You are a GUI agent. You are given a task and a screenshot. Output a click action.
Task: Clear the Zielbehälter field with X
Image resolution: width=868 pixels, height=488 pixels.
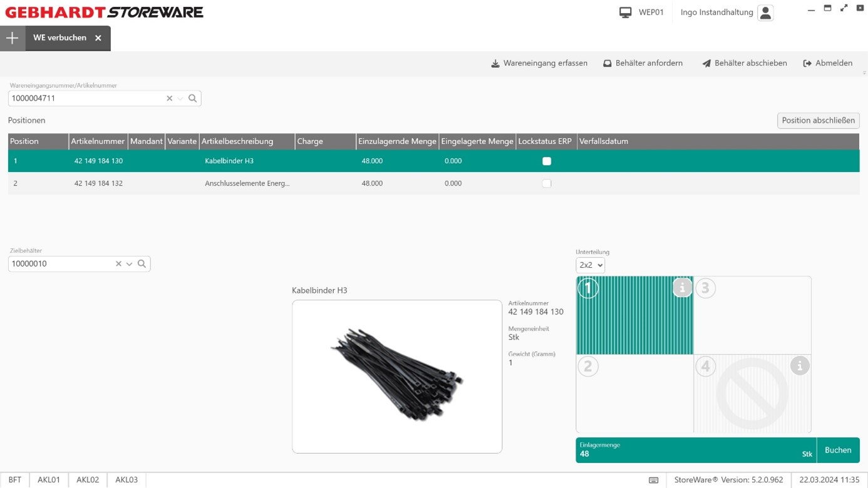[118, 264]
